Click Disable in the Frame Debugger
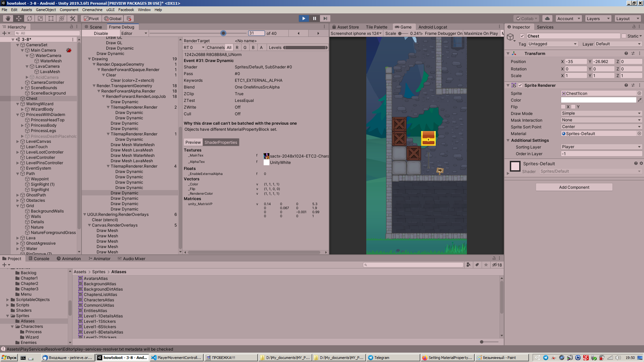Viewport: 644px width, 362px height. tap(100, 33)
